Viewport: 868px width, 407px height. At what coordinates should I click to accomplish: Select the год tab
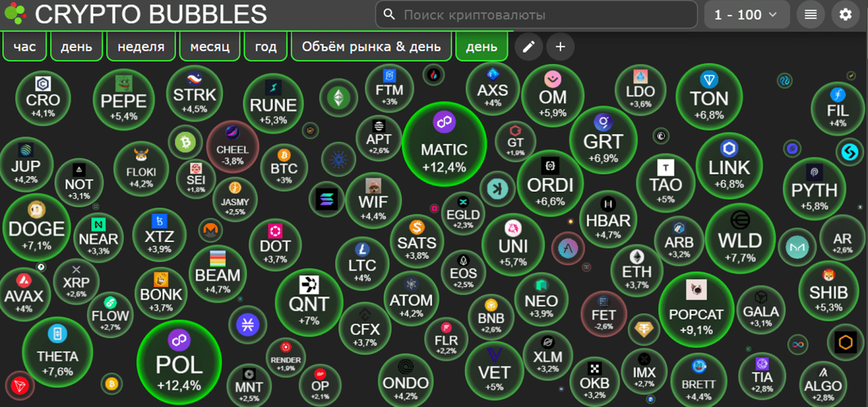(266, 47)
